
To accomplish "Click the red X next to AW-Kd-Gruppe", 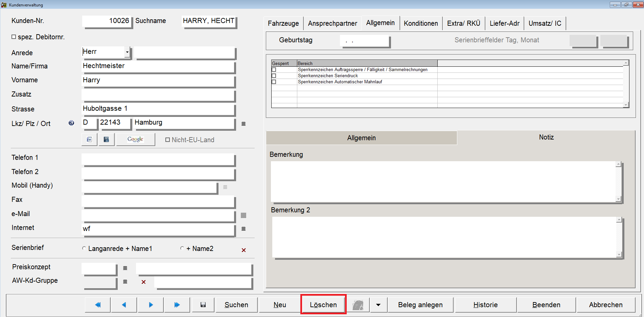I will (143, 282).
